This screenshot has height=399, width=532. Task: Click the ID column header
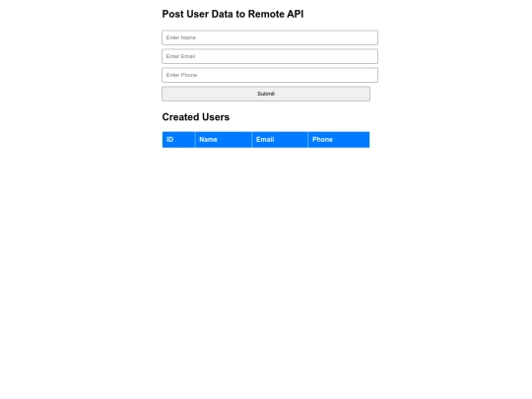pos(178,140)
